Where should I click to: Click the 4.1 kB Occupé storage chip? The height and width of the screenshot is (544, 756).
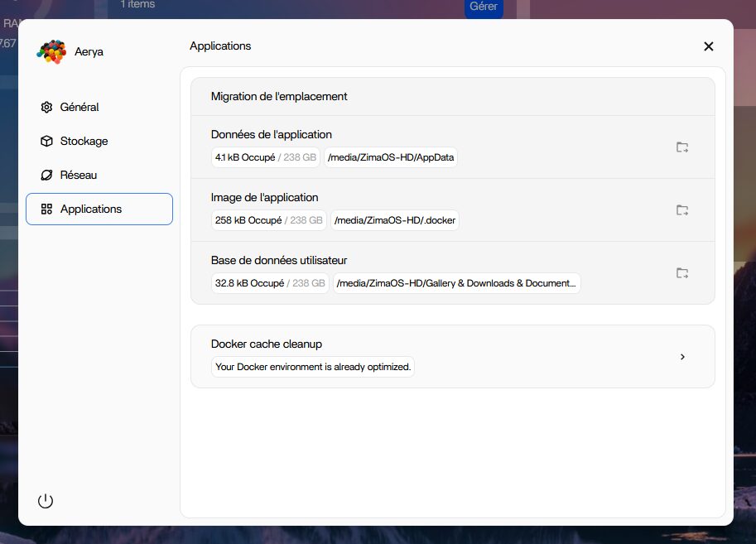coord(265,157)
